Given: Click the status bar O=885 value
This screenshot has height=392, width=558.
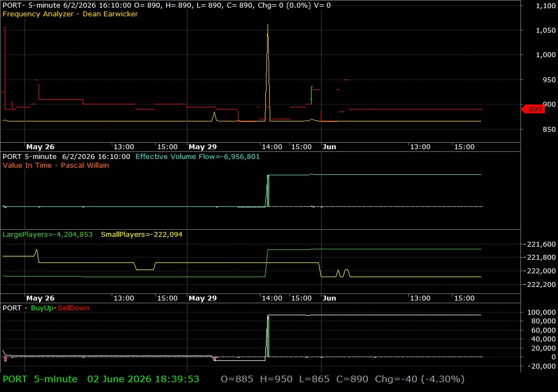Looking at the screenshot, I should [x=237, y=379].
